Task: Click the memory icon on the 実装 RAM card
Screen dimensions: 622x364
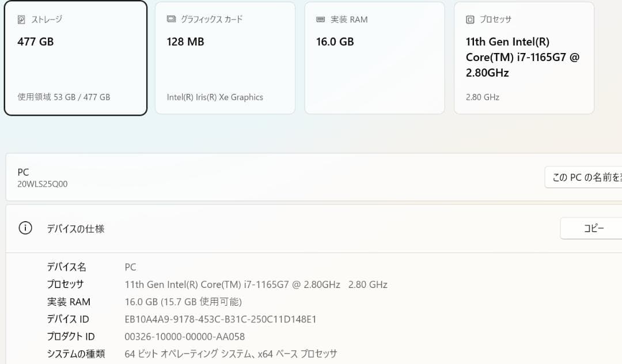Action: [x=320, y=19]
